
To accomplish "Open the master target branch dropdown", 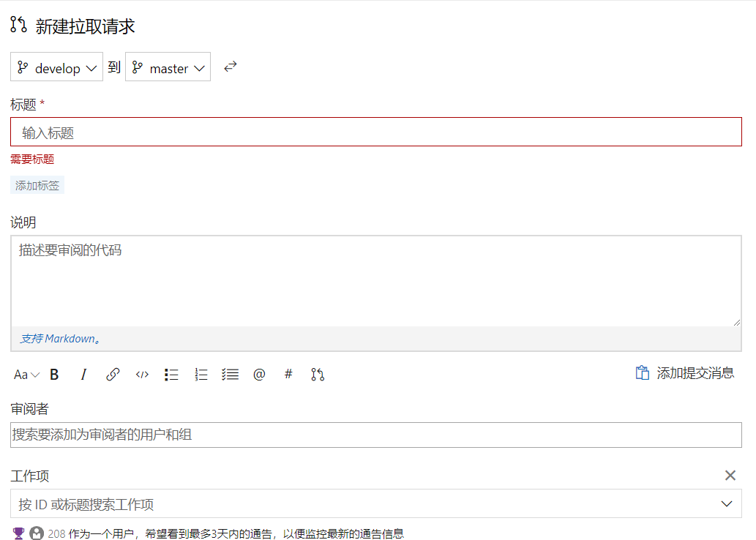I will point(168,67).
